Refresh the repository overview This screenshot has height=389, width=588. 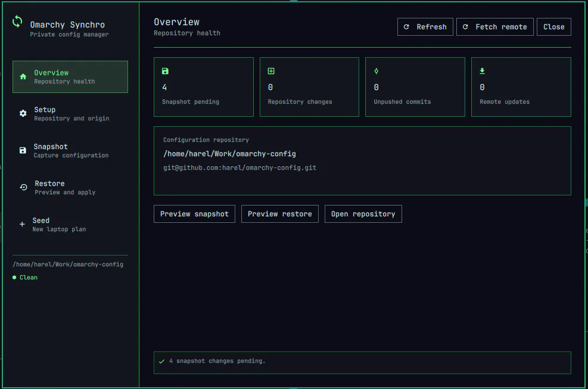tap(425, 27)
